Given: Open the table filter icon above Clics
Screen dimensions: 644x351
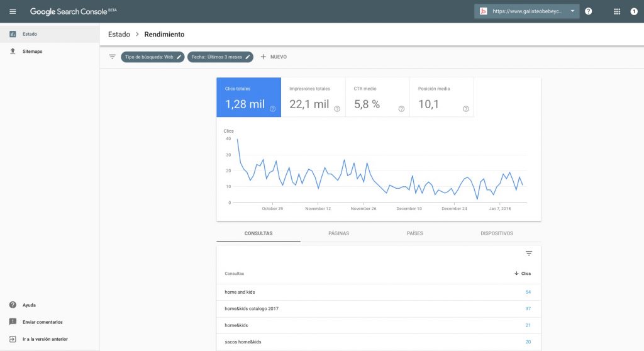Looking at the screenshot, I should pyautogui.click(x=528, y=253).
